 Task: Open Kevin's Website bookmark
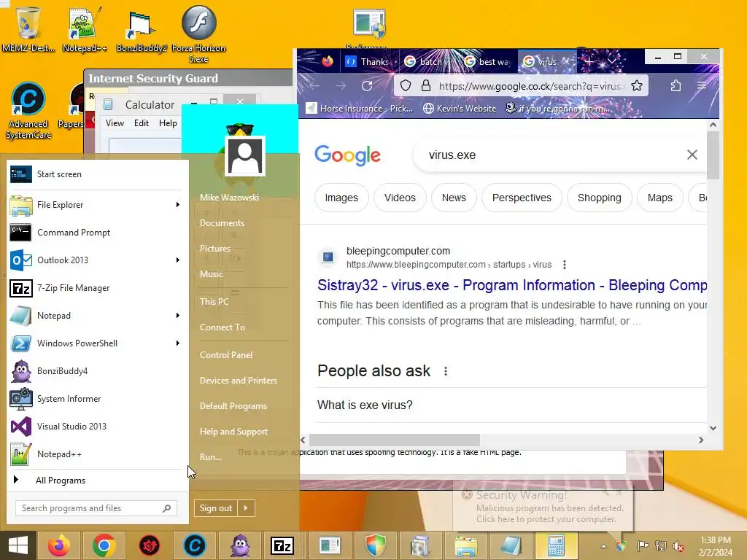460,109
